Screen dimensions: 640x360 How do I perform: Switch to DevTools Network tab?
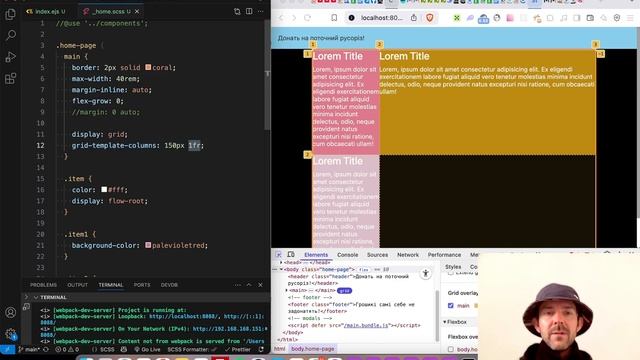coord(408,255)
